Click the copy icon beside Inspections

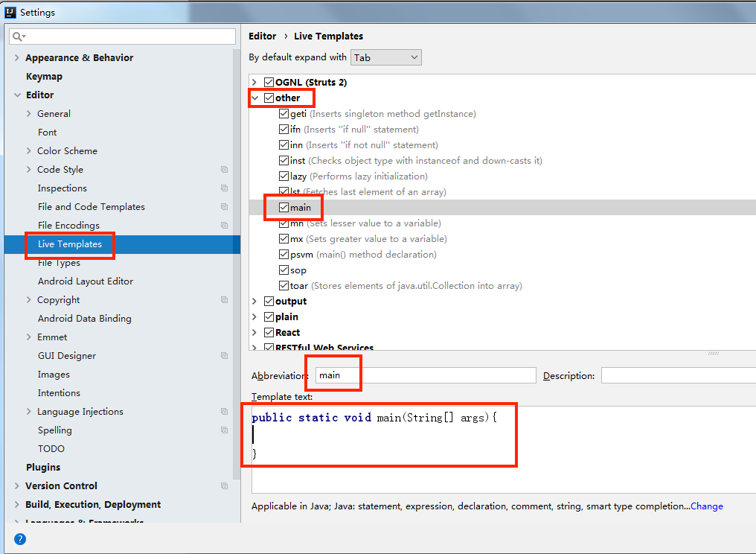coord(224,188)
